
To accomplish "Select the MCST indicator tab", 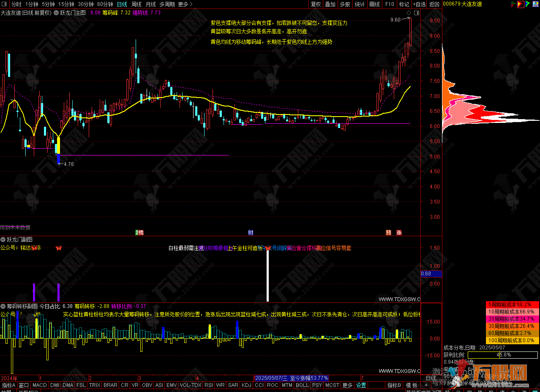I will [332, 385].
